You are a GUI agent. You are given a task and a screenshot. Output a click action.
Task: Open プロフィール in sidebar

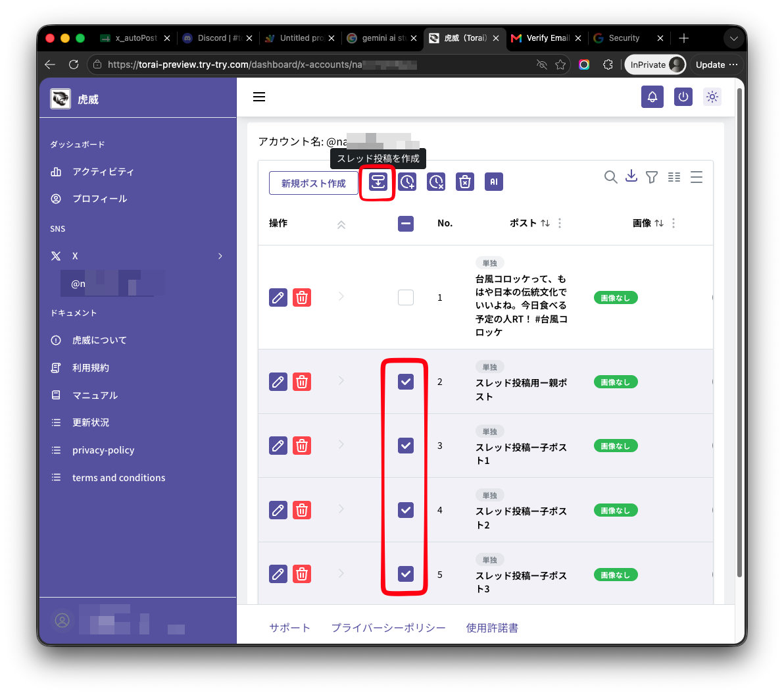[x=99, y=199]
